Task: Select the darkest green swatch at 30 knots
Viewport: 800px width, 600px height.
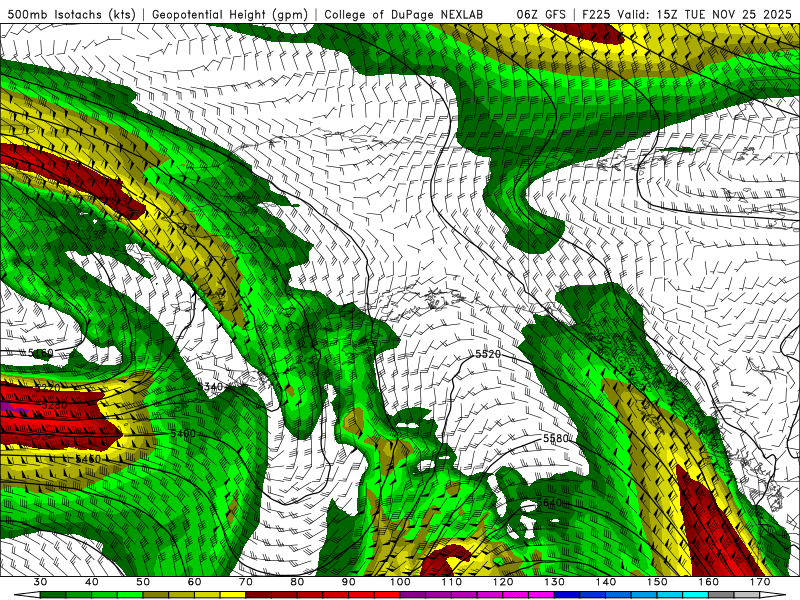Action: point(53,595)
